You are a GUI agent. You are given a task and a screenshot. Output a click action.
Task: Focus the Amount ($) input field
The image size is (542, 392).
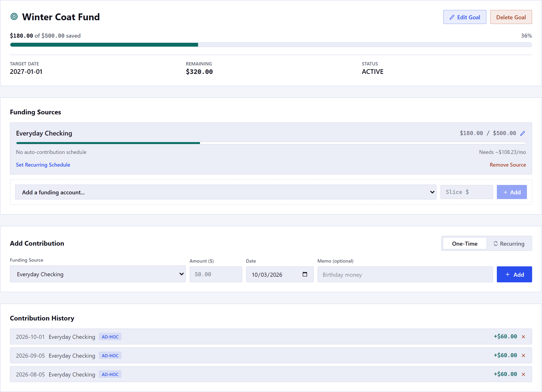(x=216, y=274)
